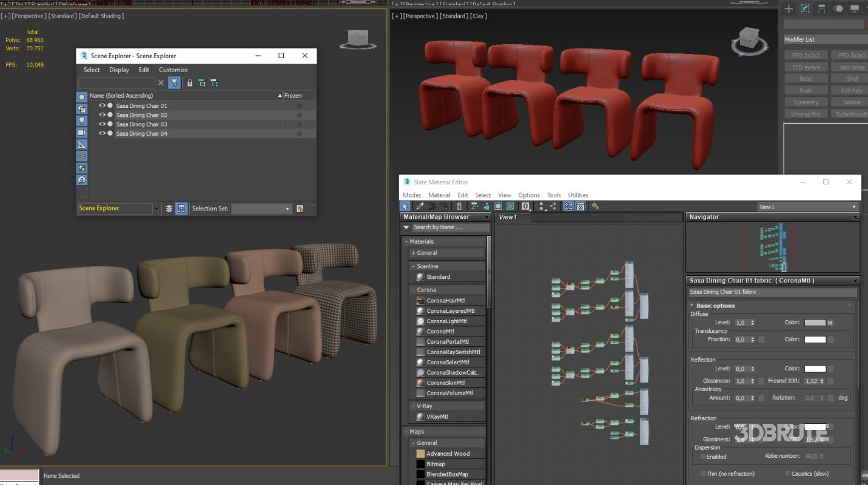868x485 pixels.
Task: Open the Diffuse Color swatch
Action: (815, 323)
